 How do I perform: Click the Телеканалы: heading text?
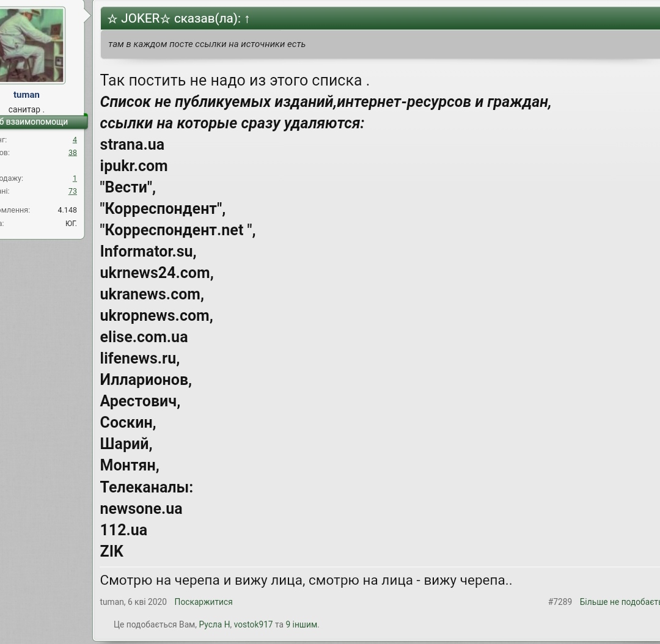pyautogui.click(x=147, y=487)
